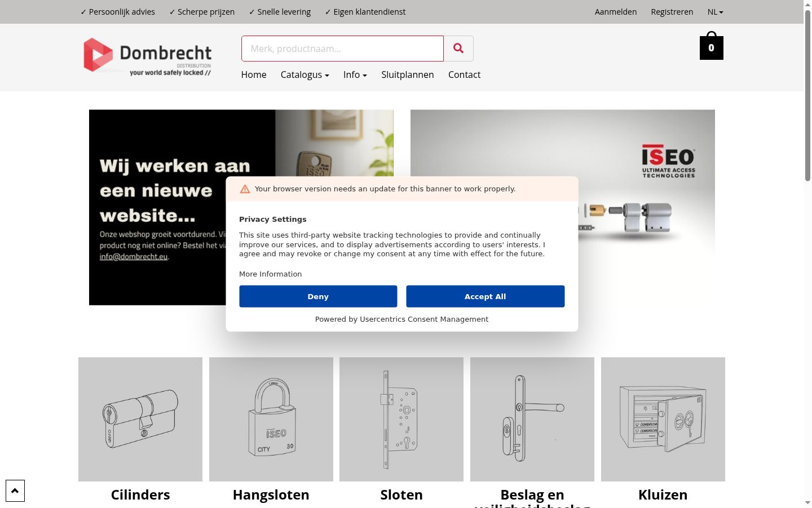Click the 'Privacy Settings' heading
The image size is (812, 508).
[x=273, y=220]
